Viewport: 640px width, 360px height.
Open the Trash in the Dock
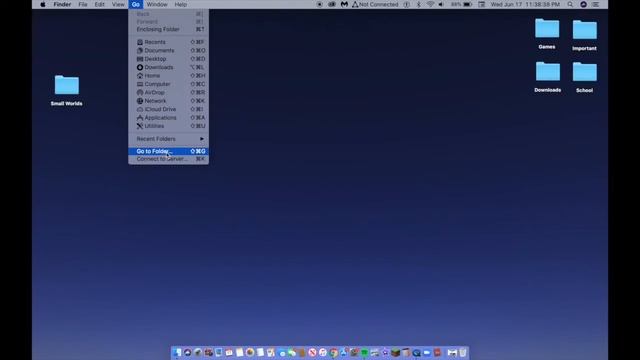coord(462,352)
